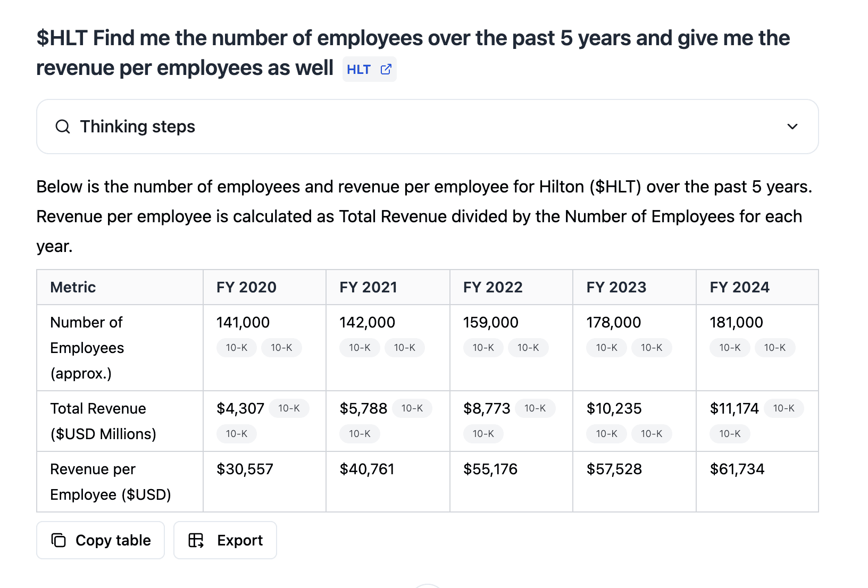Open the HLT ticker external link icon
Image resolution: width=868 pixels, height=588 pixels.
pos(386,69)
